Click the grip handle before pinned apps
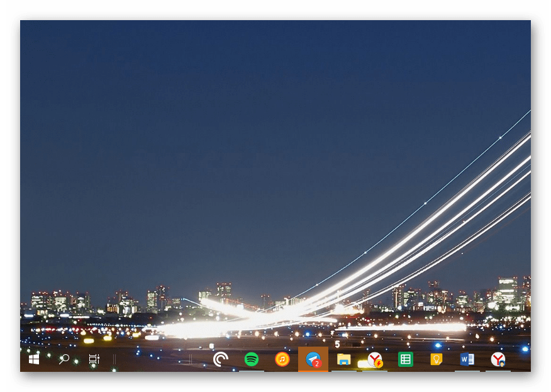 click(191, 359)
